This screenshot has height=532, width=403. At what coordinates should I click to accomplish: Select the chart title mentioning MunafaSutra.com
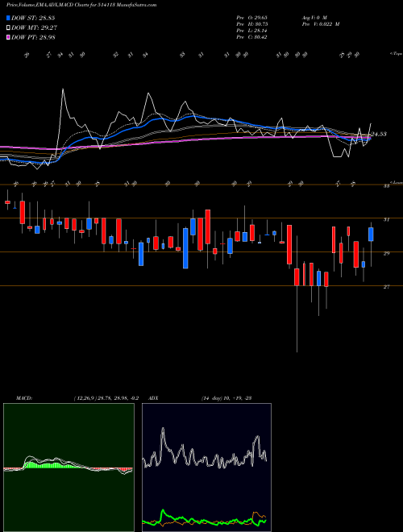point(81,6)
